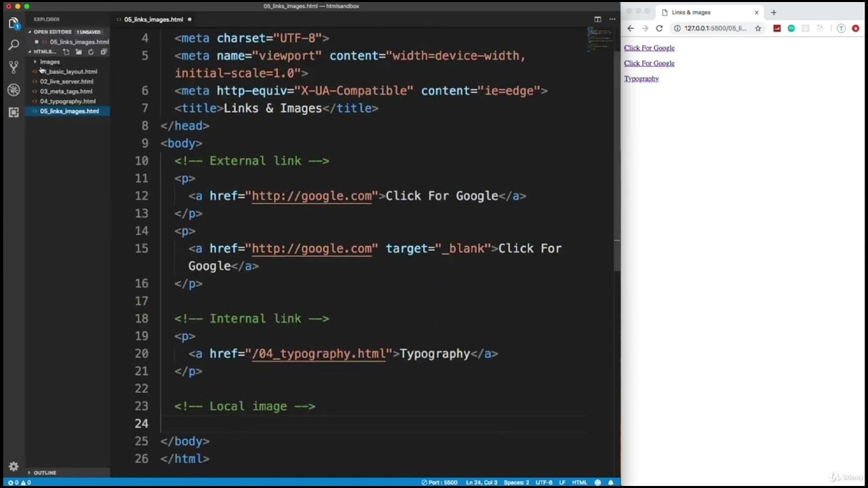This screenshot has width=868, height=488.
Task: Click the notifications bell in status bar
Action: (x=610, y=483)
